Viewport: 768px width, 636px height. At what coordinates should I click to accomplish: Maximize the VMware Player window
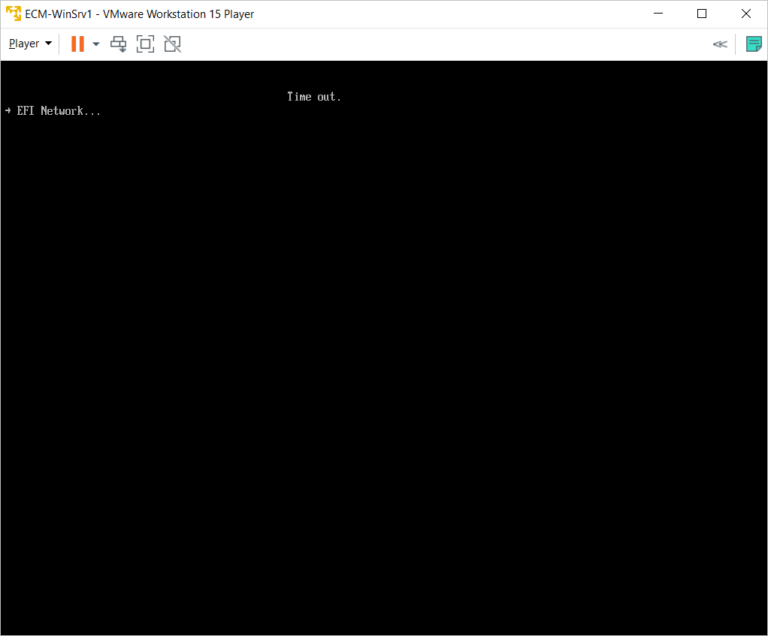[x=702, y=14]
